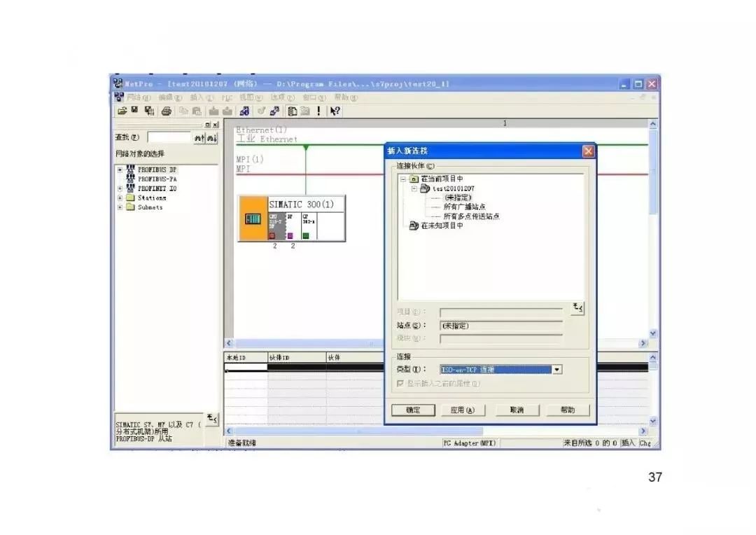
Task: Open the connection type dropdown
Action: (x=557, y=370)
